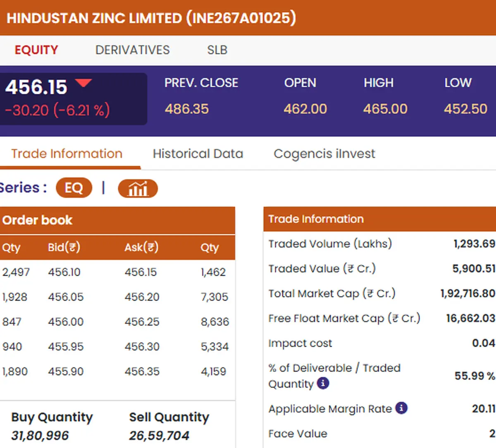496x448 pixels.
Task: Click the Traded Value value 5,900.51
Action: [x=474, y=269]
